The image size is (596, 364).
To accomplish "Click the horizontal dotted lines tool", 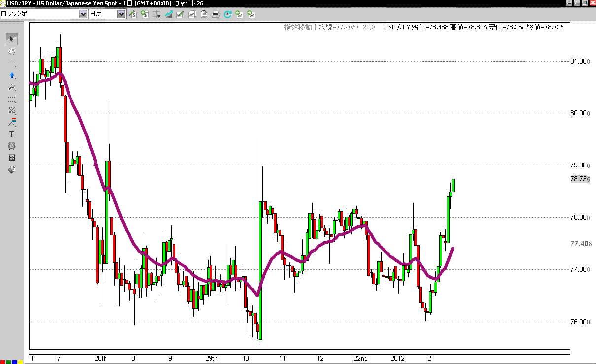I will (12, 99).
